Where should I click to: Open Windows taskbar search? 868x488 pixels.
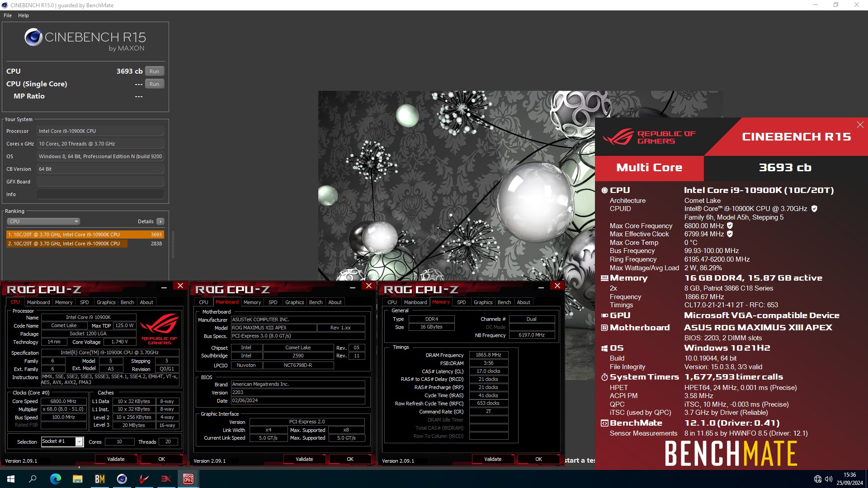tap(33, 479)
